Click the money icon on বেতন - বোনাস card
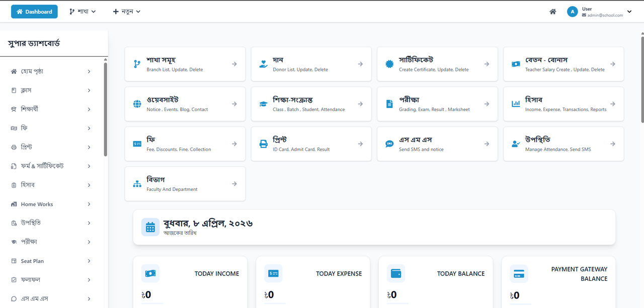This screenshot has height=308, width=644. coord(516,64)
